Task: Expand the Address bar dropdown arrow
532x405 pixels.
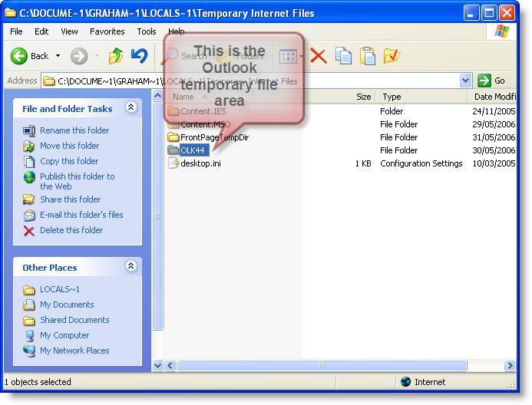Action: pos(465,81)
